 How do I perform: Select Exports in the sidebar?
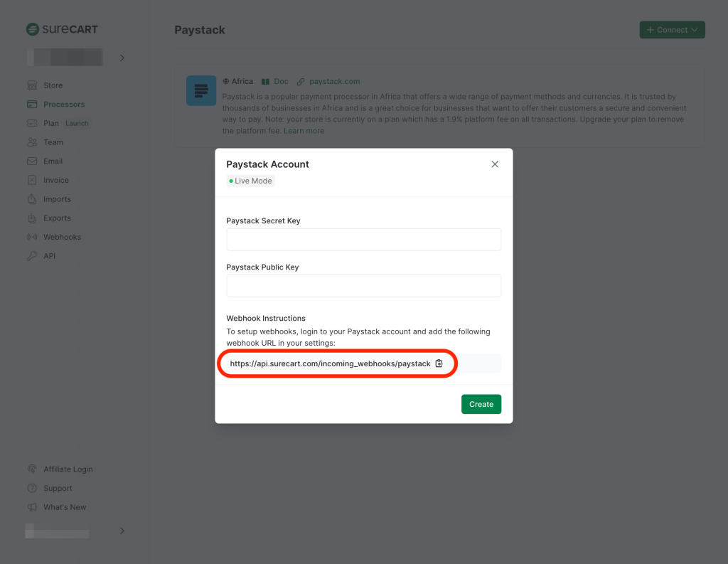[x=55, y=218]
